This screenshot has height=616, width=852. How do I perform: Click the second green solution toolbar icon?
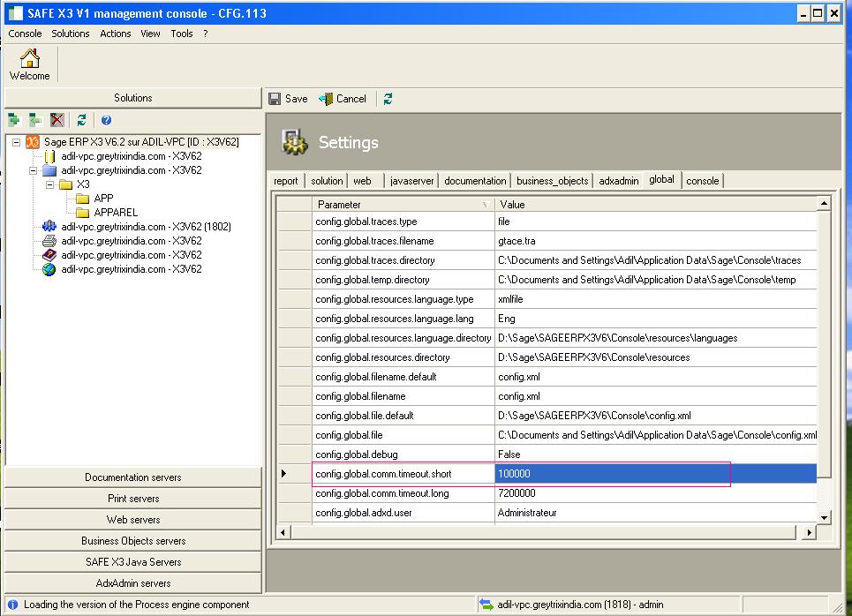click(x=35, y=119)
